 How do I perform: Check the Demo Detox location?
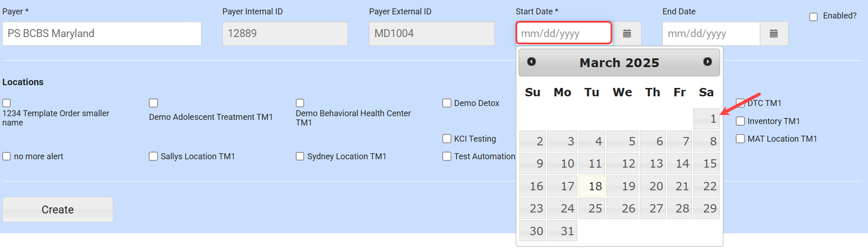click(x=447, y=103)
